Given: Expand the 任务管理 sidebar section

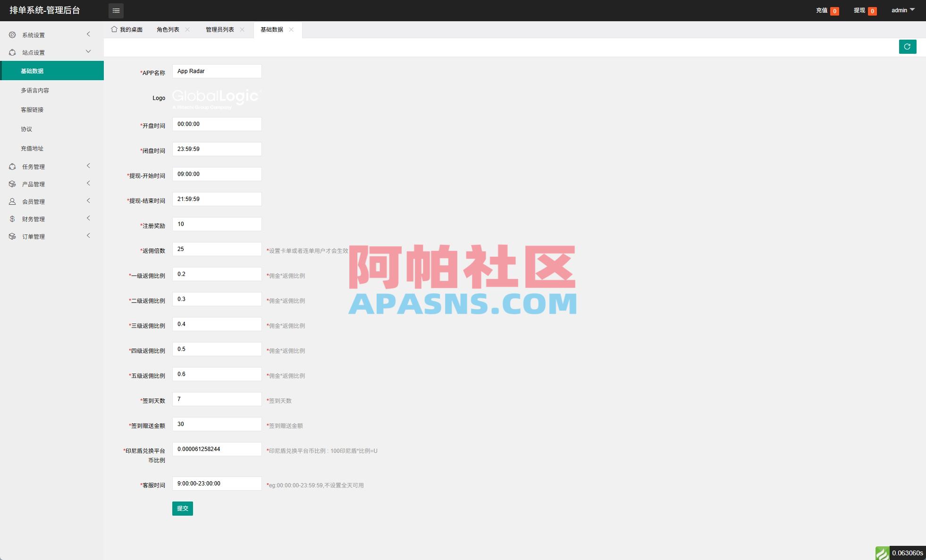Looking at the screenshot, I should point(88,166).
